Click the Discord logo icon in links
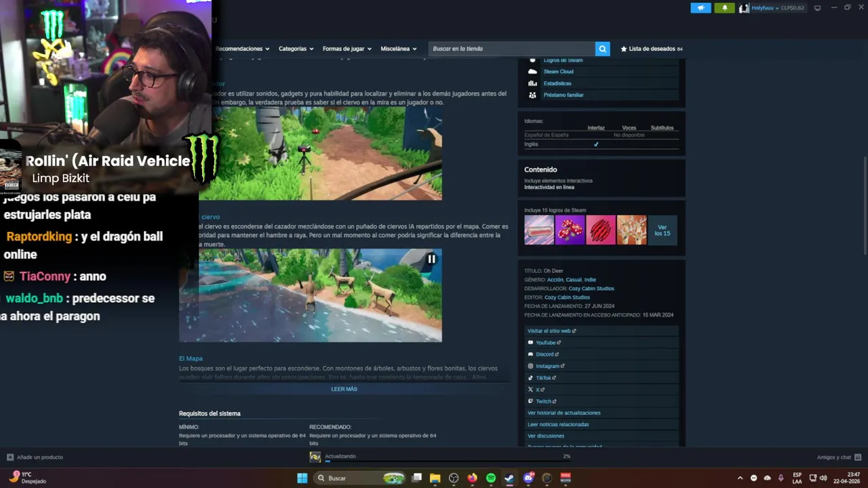The width and height of the screenshot is (868, 488). (530, 354)
